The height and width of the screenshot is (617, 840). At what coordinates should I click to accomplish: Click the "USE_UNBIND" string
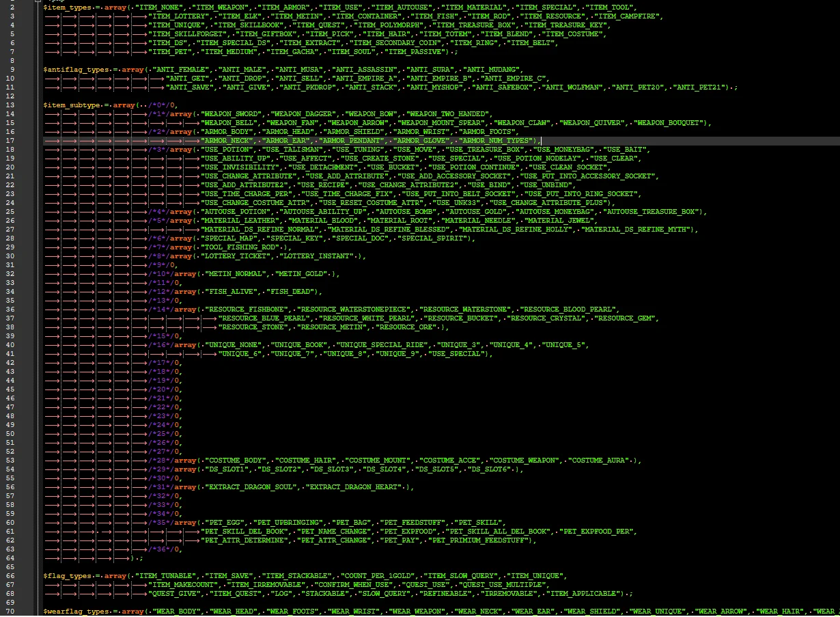point(545,184)
